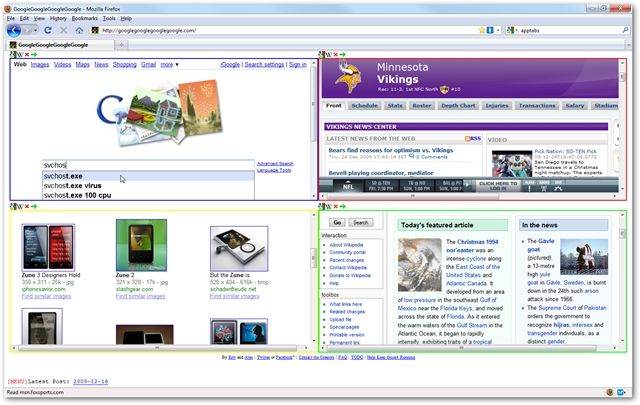640x405 pixels.
Task: Open the search engine selector dropdown
Action: point(511,30)
